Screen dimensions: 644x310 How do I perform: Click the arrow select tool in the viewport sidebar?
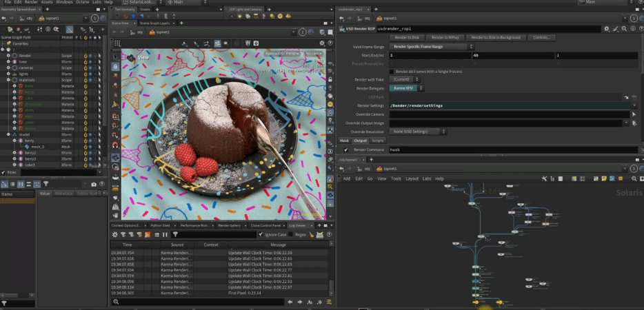pos(115,57)
